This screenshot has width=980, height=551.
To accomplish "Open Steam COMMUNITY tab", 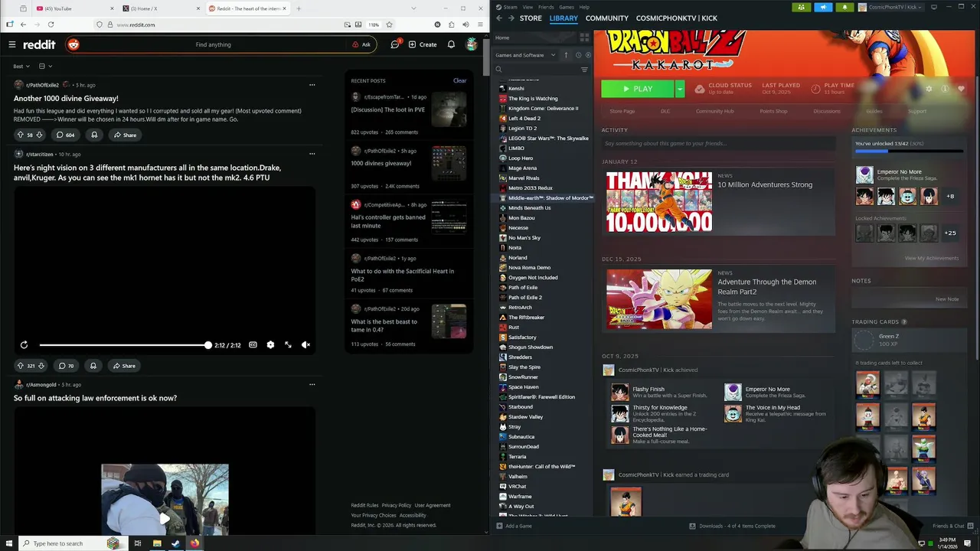I will 607,18.
